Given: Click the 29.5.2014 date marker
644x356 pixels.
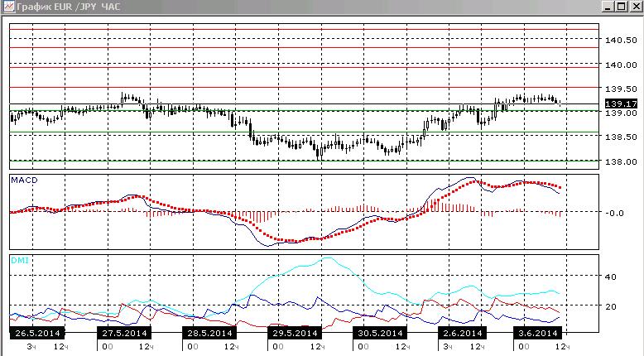Looking at the screenshot, I should click(295, 333).
